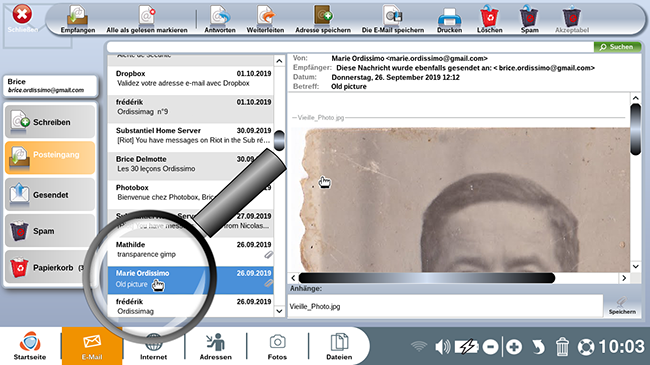
Task: Select the Brice account box
Action: (50, 85)
